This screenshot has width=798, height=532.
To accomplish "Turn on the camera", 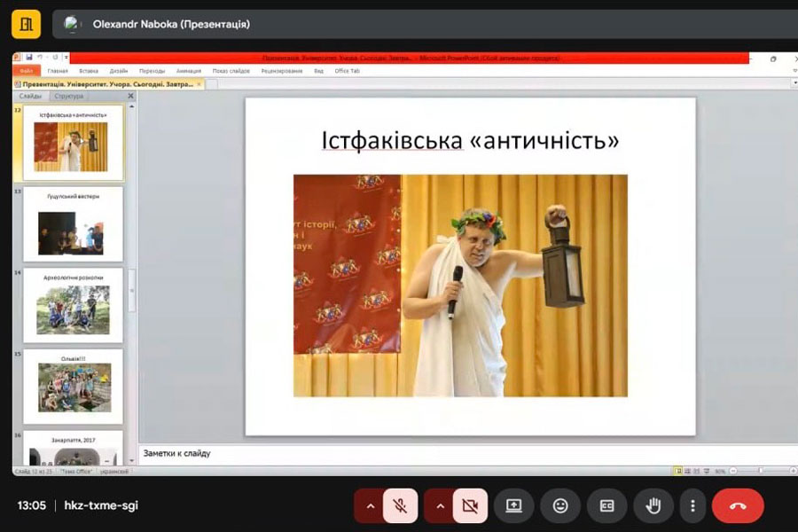I will point(470,505).
